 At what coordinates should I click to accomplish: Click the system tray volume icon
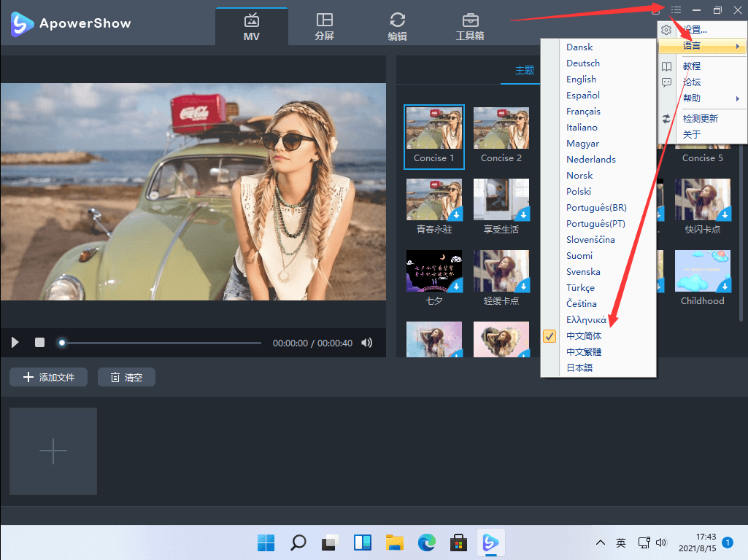(660, 542)
